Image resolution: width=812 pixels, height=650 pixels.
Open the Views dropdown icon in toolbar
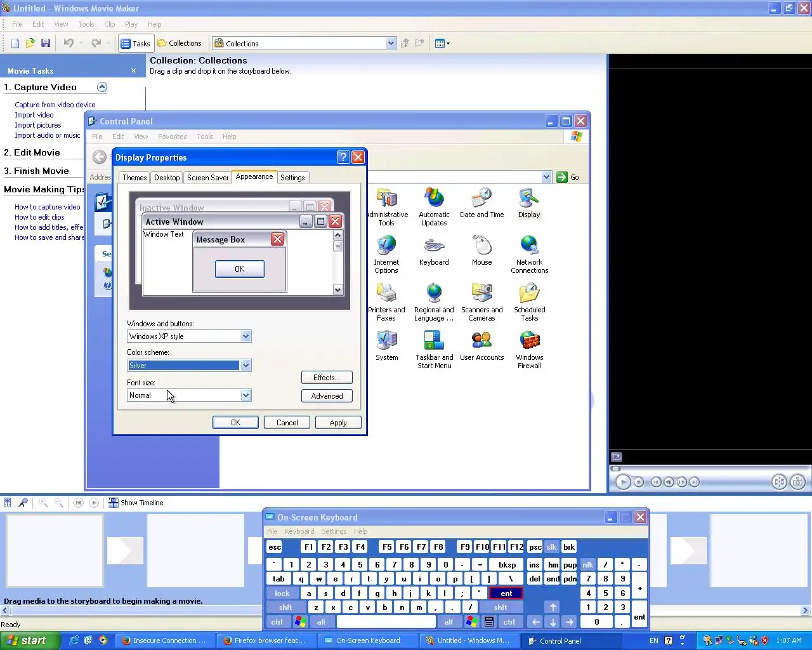[442, 43]
